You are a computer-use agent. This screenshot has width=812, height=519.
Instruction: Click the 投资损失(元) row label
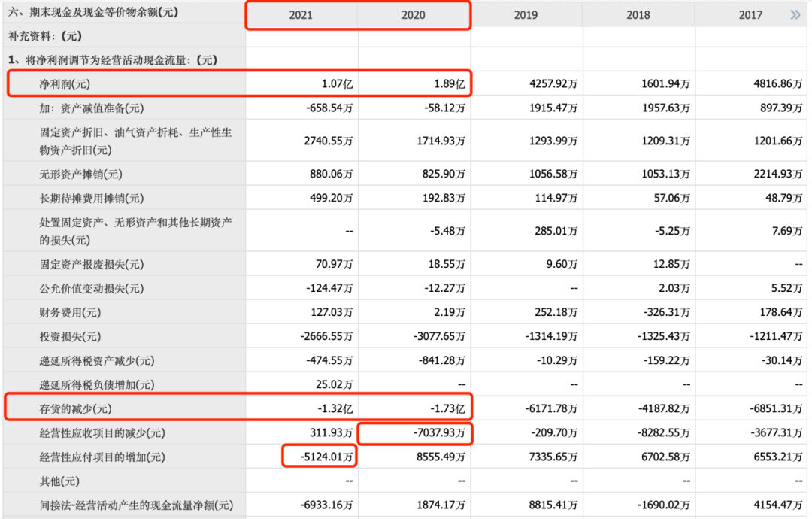pyautogui.click(x=70, y=337)
